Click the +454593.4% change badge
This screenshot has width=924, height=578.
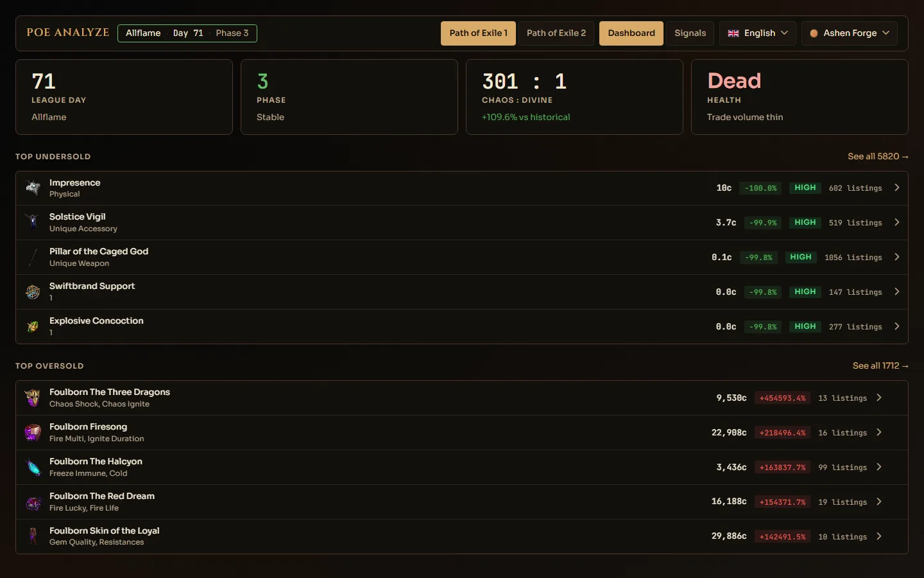click(782, 398)
